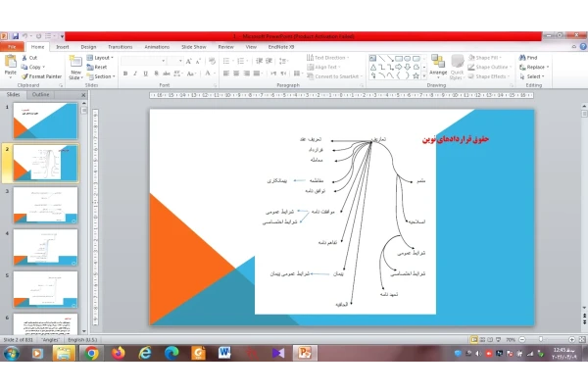
Task: Click the Paste clipboard icon
Action: click(x=10, y=62)
